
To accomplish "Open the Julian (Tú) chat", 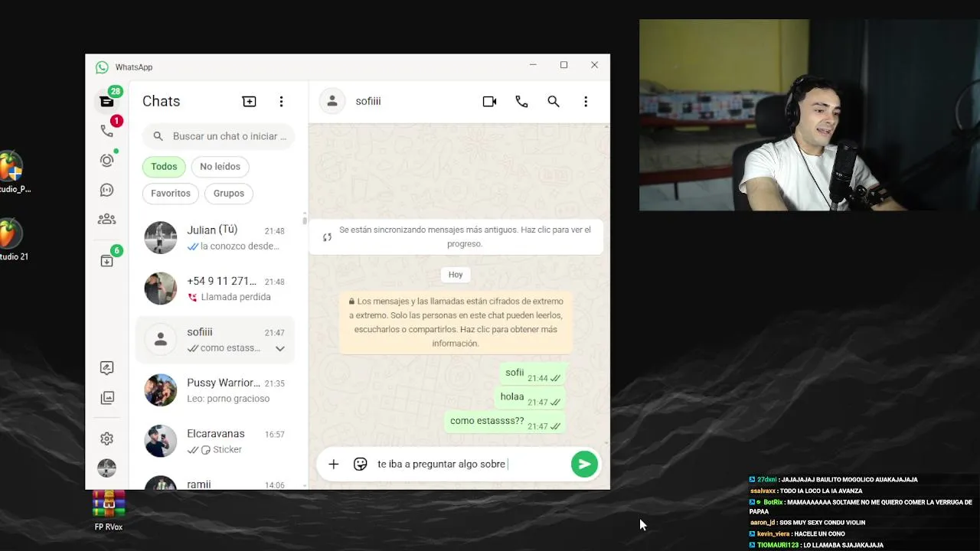I will pos(215,237).
